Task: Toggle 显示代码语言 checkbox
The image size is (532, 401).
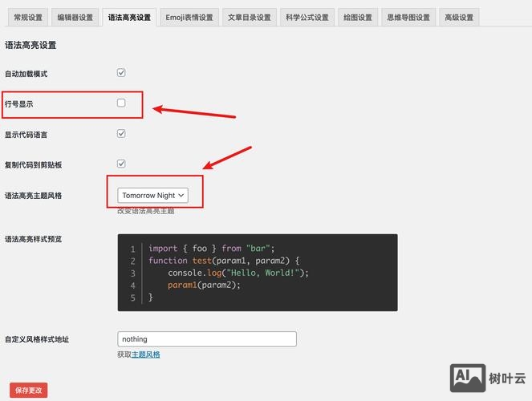Action: tap(121, 133)
